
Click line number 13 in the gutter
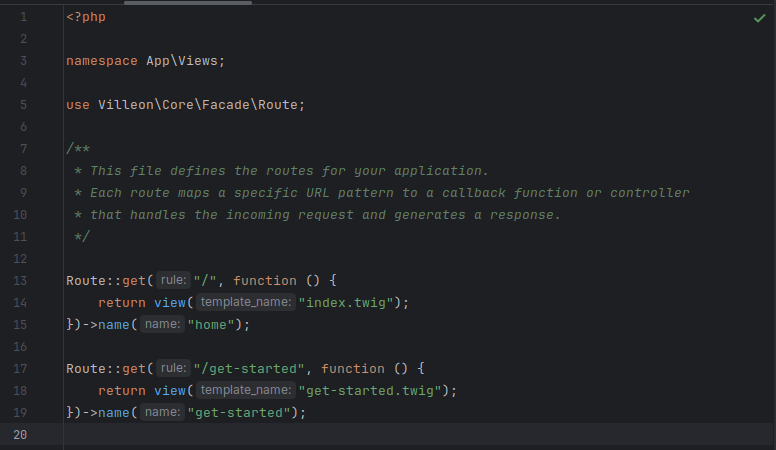[22, 281]
